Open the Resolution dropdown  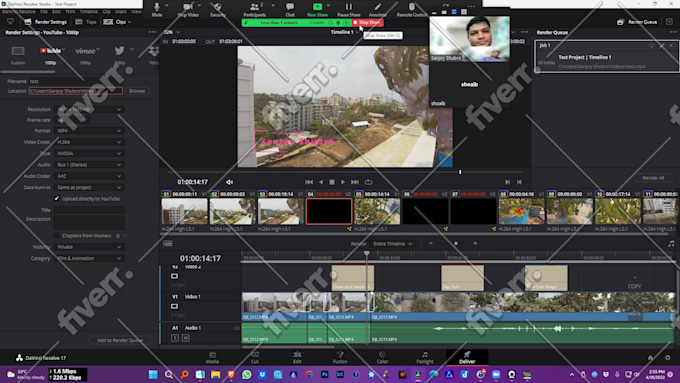(x=89, y=109)
